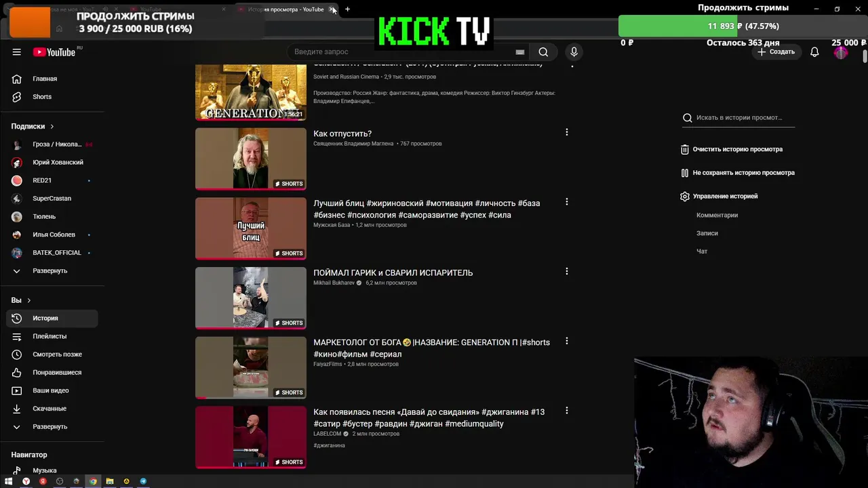Click the #джиганина hashtag
Screen dimensions: 868x488
click(x=329, y=446)
